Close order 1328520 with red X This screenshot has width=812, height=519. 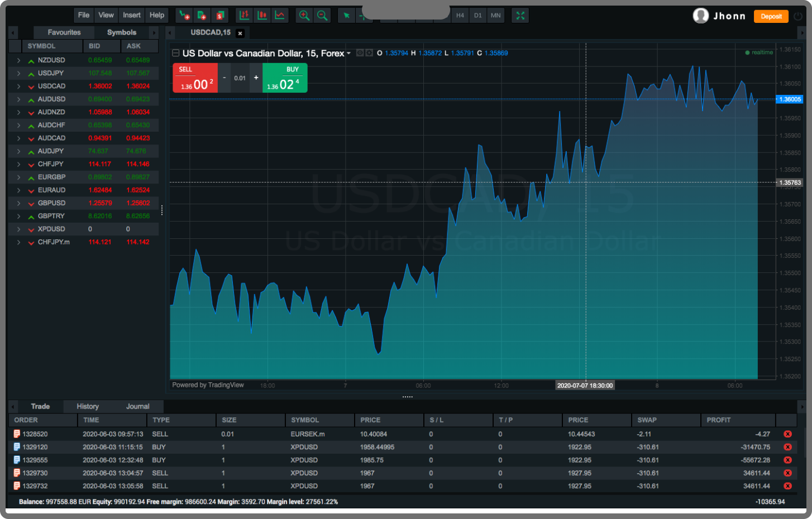(787, 434)
